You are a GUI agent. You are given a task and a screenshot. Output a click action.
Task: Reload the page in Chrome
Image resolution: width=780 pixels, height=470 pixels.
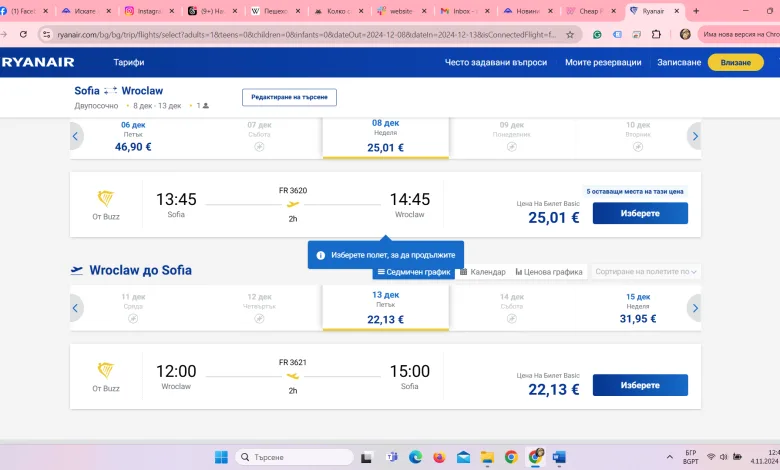(23, 34)
